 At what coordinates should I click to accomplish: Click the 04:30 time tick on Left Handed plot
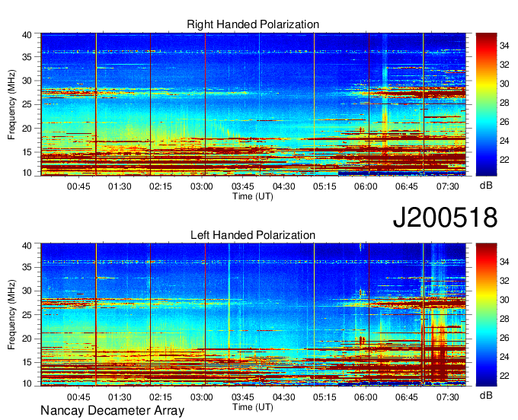284,396
